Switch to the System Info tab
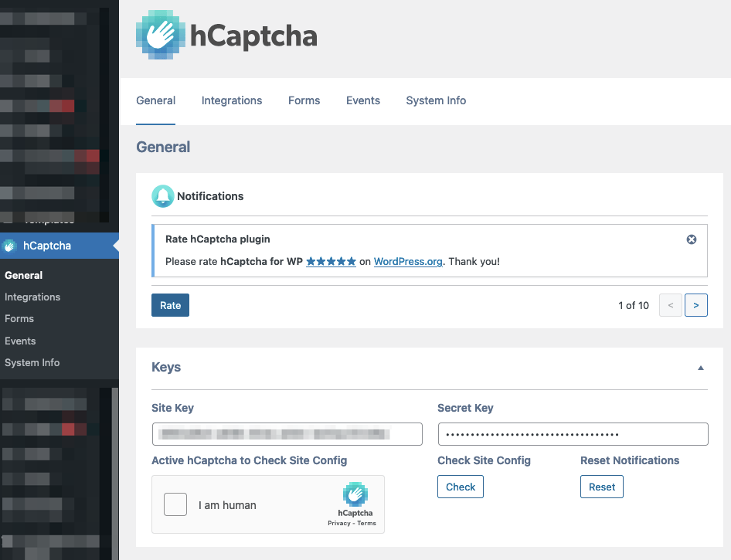731x560 pixels. pos(436,100)
